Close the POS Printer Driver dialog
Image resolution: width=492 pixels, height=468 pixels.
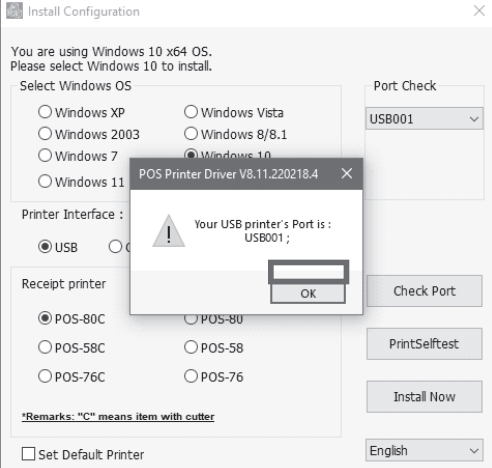[347, 173]
